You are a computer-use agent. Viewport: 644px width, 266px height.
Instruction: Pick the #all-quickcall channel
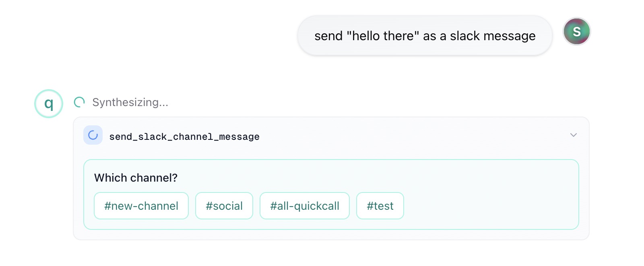point(305,206)
